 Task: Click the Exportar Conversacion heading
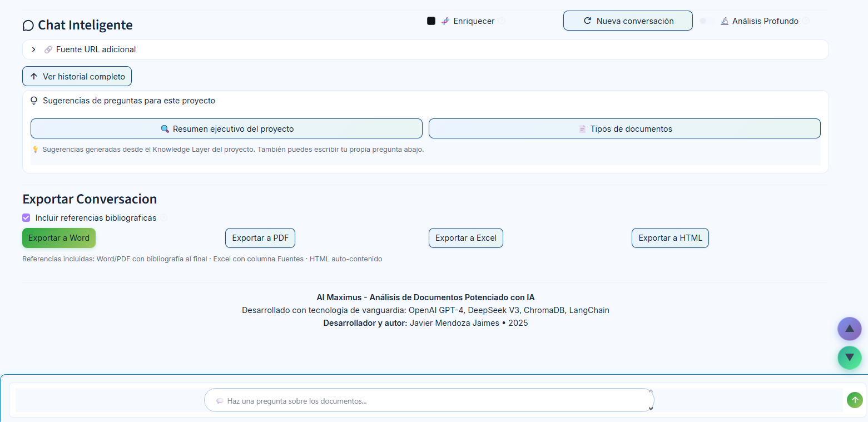pos(90,199)
